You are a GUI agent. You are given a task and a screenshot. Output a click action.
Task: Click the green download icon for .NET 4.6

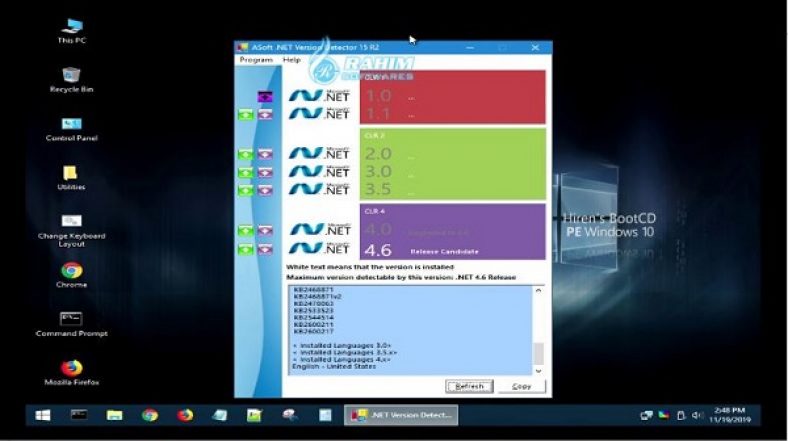coord(246,249)
